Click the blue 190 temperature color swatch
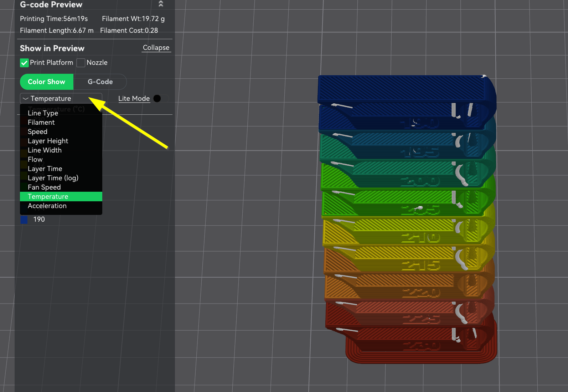This screenshot has width=568, height=392. point(24,220)
